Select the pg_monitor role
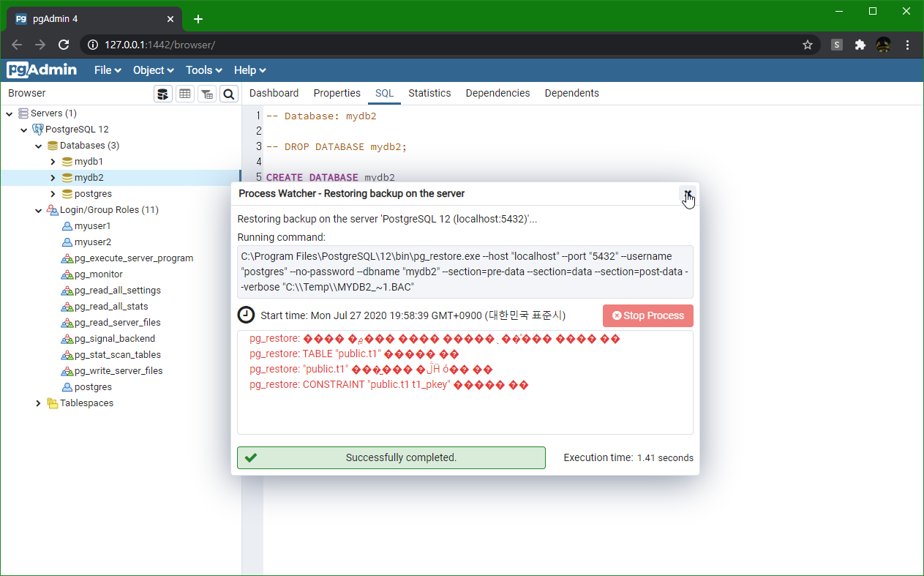924x576 pixels. [98, 274]
